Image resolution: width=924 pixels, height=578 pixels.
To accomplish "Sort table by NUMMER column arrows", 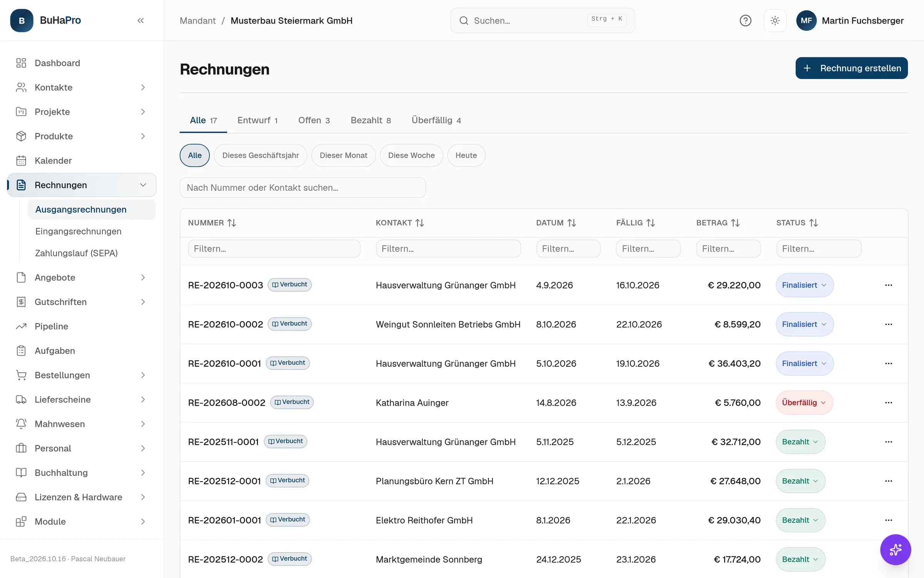I will (232, 223).
